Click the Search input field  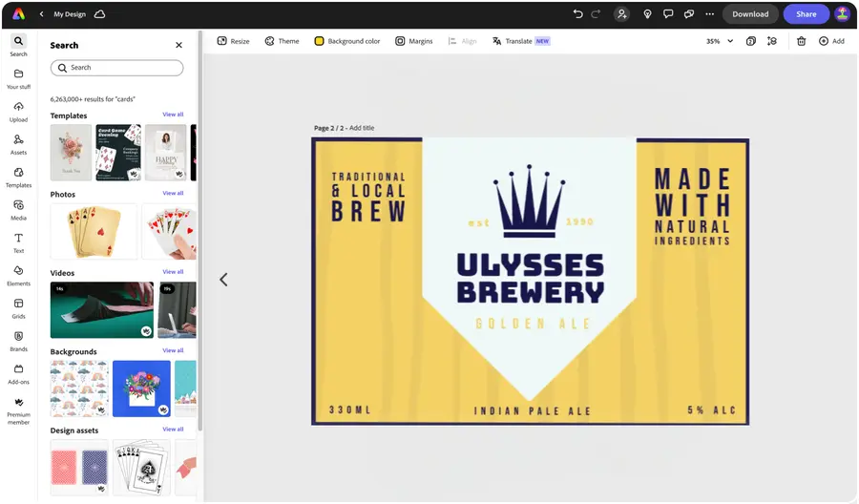pyautogui.click(x=116, y=68)
